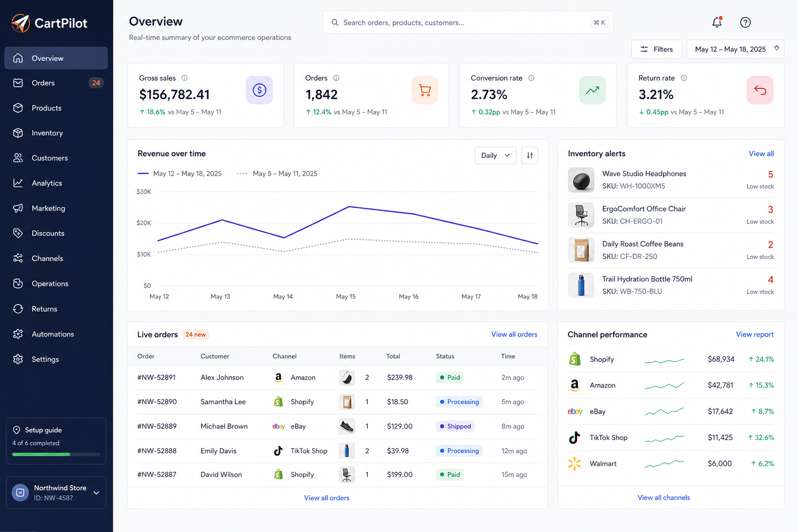
Task: Navigate to Analytics in the sidebar
Action: click(x=56, y=183)
